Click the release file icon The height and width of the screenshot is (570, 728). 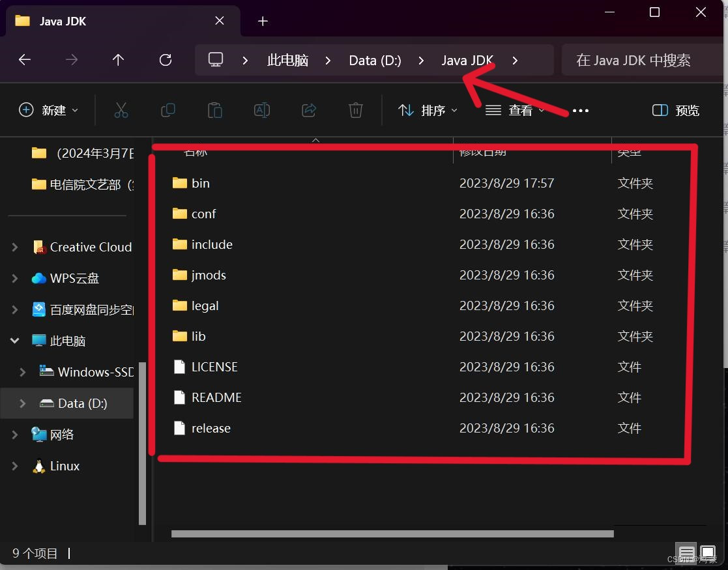[x=179, y=428]
